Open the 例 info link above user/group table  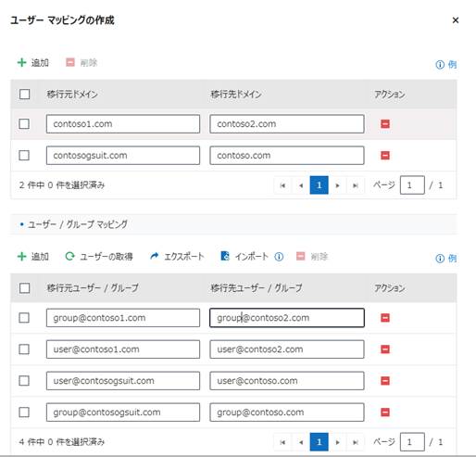[x=446, y=259]
